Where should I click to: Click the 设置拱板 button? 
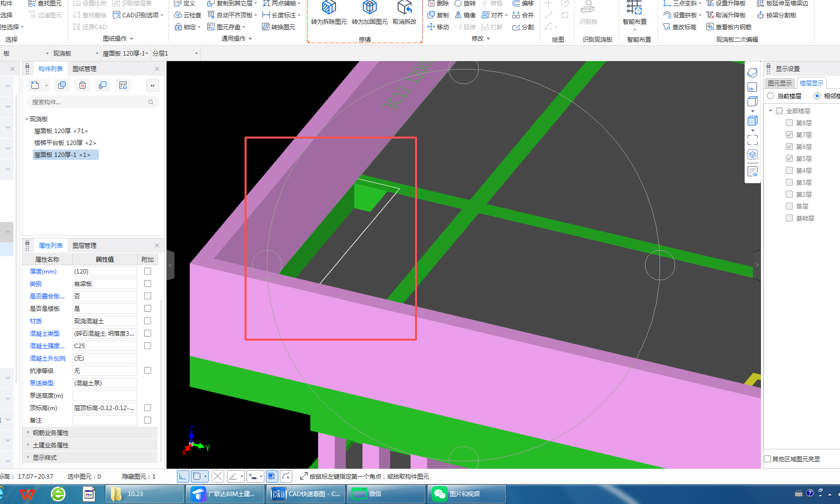(x=682, y=15)
